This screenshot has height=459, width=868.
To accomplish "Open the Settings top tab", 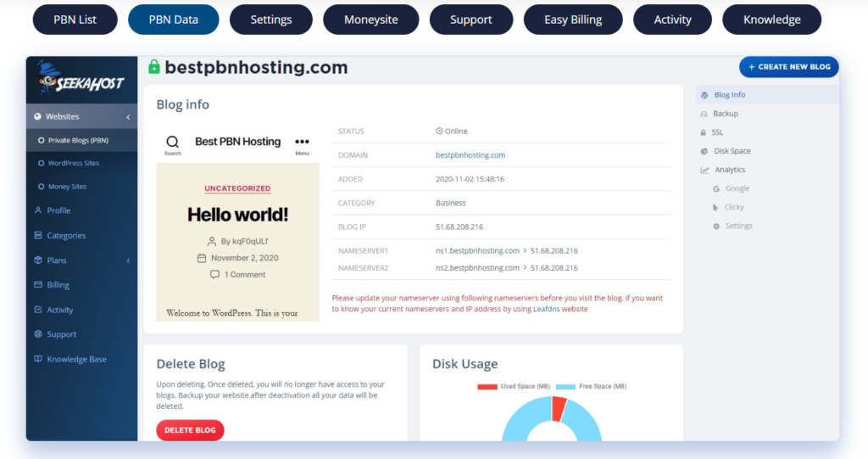I will click(x=270, y=20).
